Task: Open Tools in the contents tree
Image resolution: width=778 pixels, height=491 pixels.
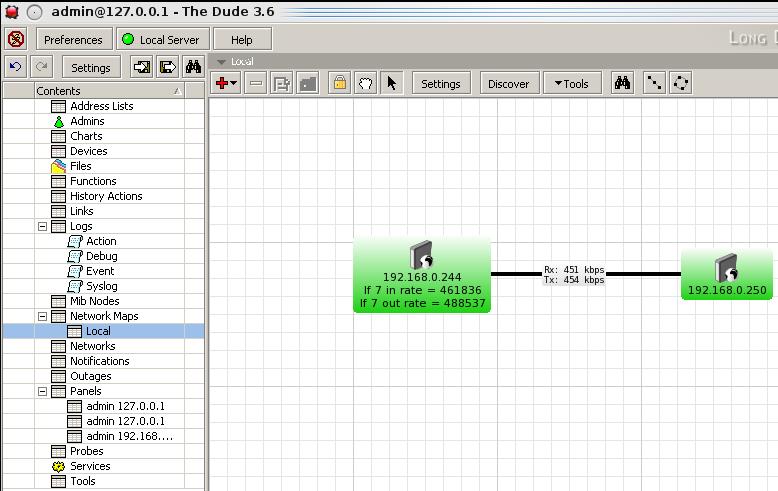Action: pyautogui.click(x=83, y=481)
